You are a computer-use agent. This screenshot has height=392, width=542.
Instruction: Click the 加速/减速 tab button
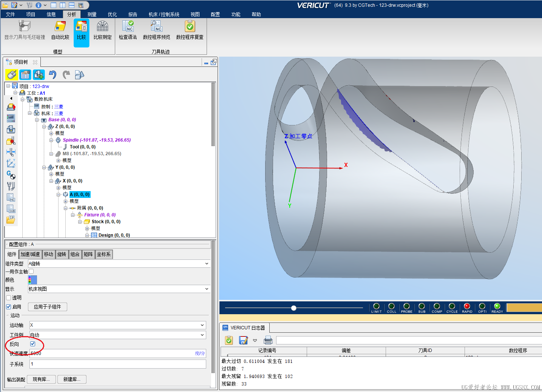point(30,255)
